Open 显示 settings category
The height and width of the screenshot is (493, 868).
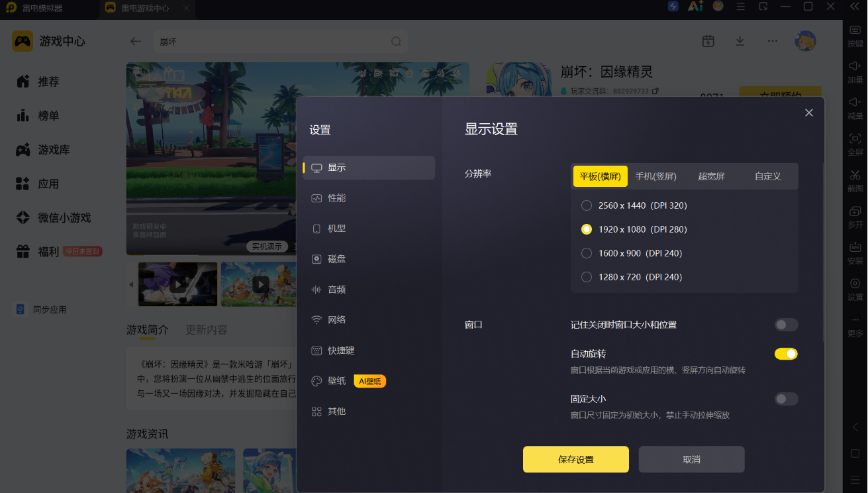click(369, 168)
